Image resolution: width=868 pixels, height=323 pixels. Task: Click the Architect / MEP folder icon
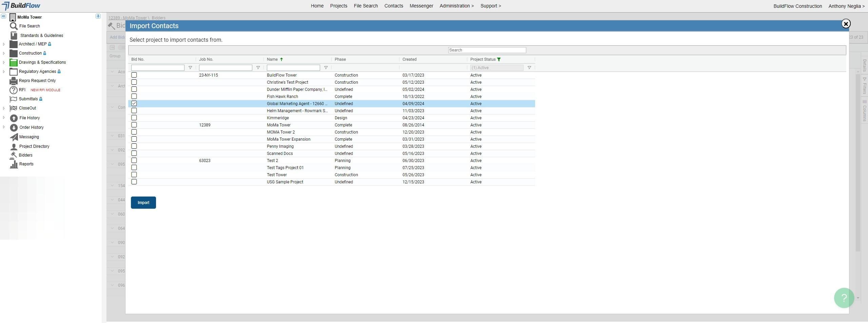[13, 44]
